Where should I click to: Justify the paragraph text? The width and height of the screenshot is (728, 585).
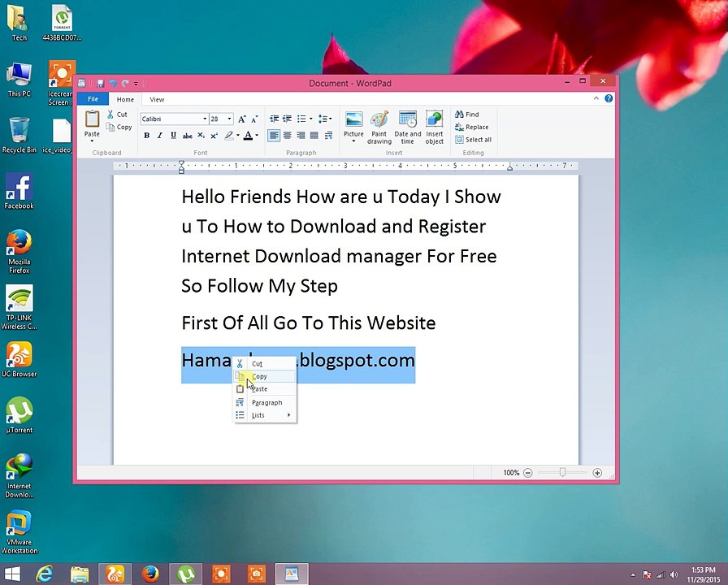click(x=314, y=136)
